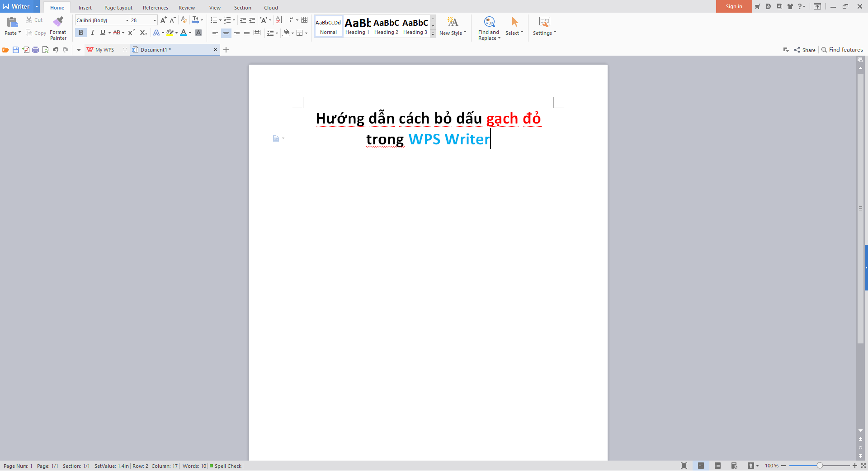Open the Insert ribbon tab

[x=85, y=8]
